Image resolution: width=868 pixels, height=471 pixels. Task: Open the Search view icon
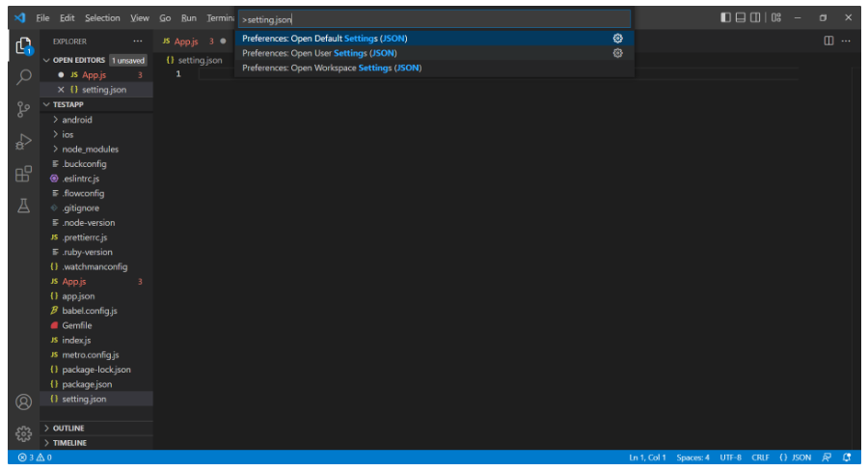coord(23,77)
